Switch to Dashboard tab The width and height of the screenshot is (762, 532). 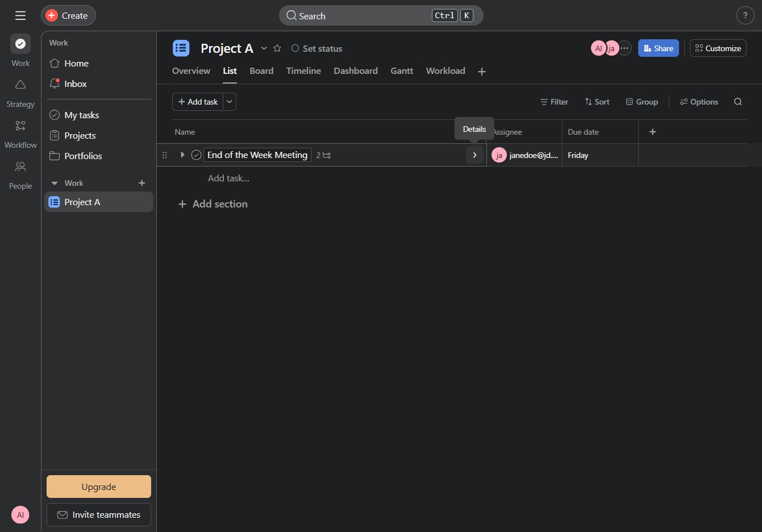[x=356, y=71]
